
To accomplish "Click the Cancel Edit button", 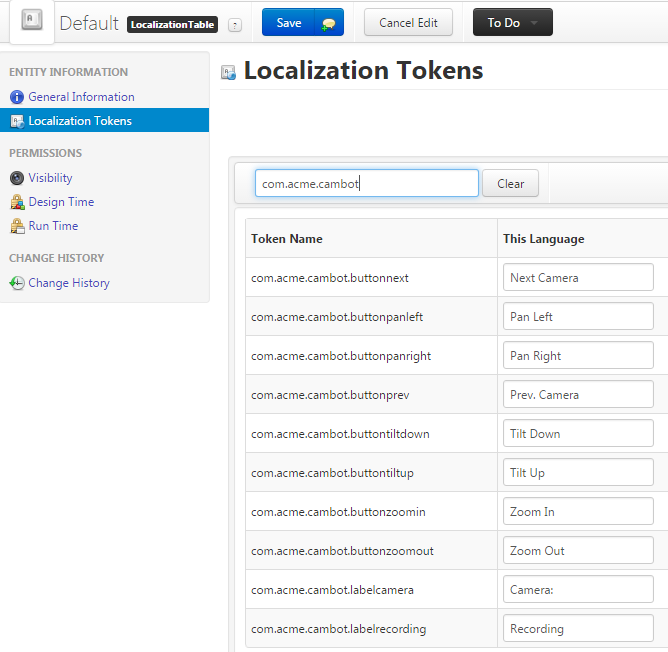I will (x=408, y=23).
